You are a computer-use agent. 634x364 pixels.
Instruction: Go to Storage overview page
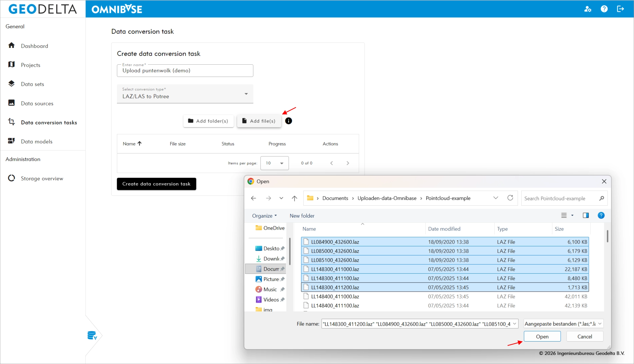[42, 179]
